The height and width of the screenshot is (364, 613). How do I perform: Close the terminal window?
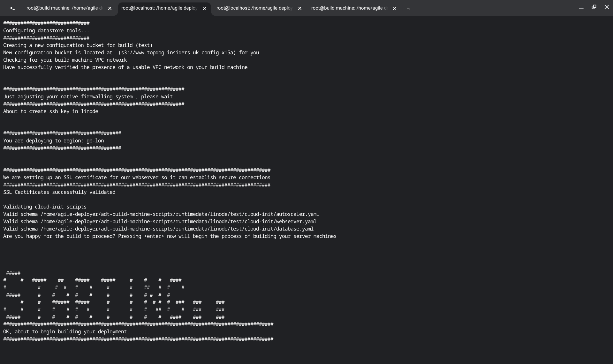[607, 7]
